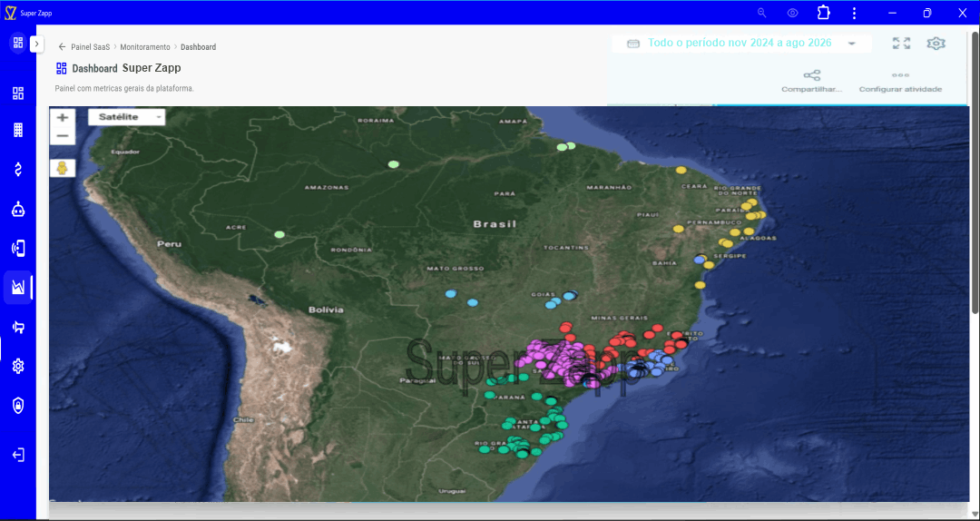
Task: Open Painel SaaS breadcrumb link
Action: 90,47
